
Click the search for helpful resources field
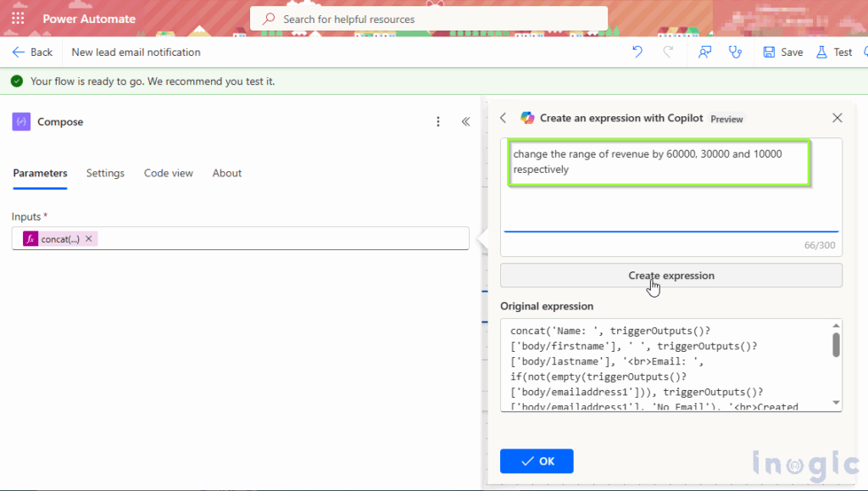click(428, 19)
